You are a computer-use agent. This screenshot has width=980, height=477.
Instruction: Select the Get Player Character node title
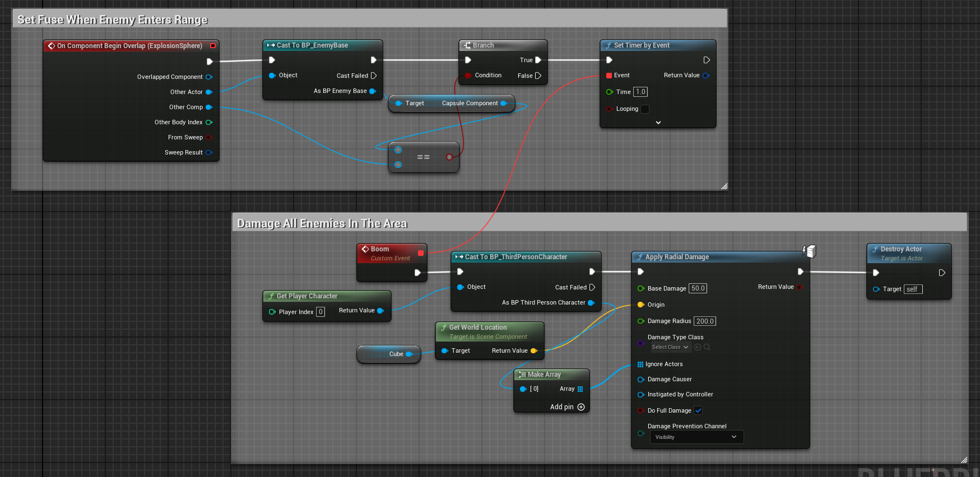click(307, 296)
